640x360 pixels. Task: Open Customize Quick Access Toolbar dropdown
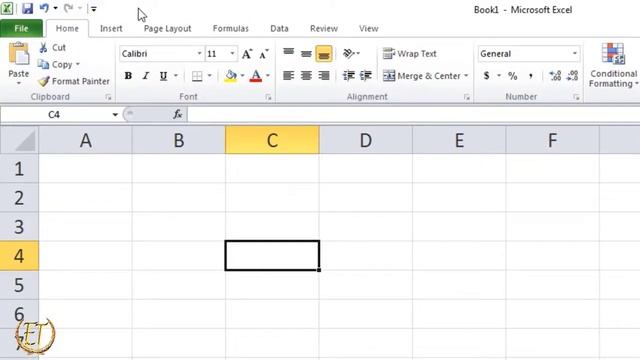click(x=93, y=9)
